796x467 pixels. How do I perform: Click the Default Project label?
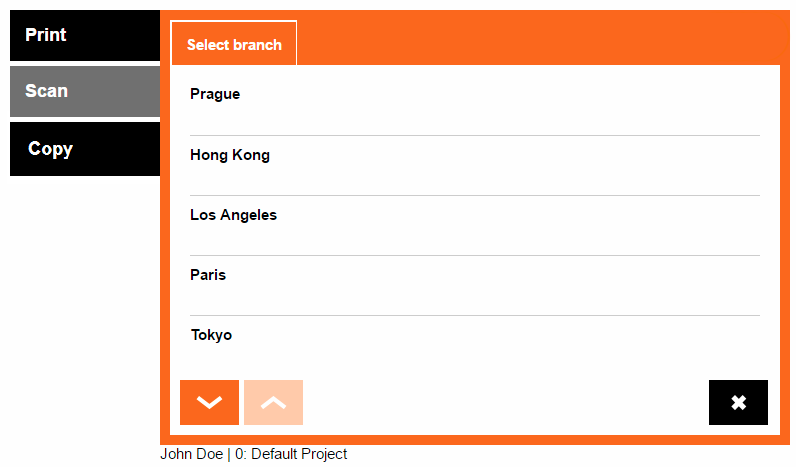click(298, 454)
